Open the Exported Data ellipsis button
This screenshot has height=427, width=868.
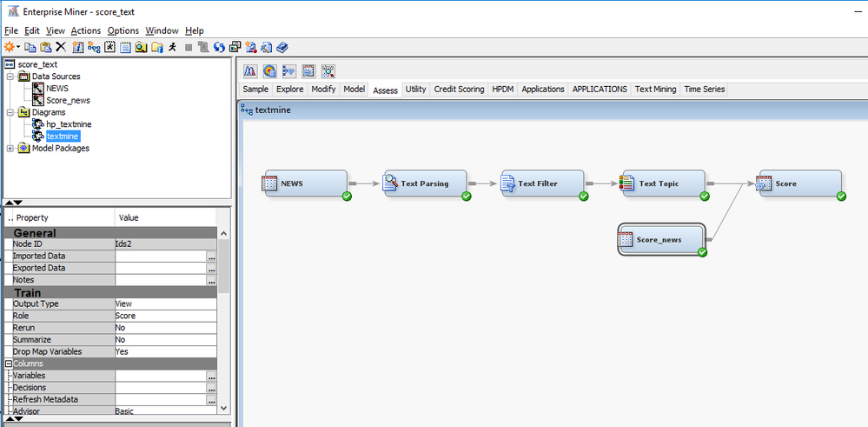pos(211,268)
